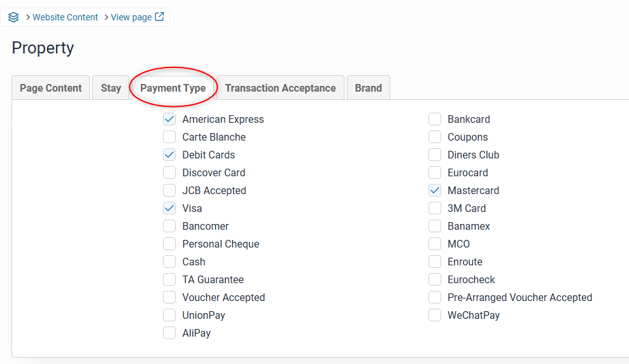This screenshot has height=364, width=629.
Task: Check the Cash payment option
Action: [169, 262]
